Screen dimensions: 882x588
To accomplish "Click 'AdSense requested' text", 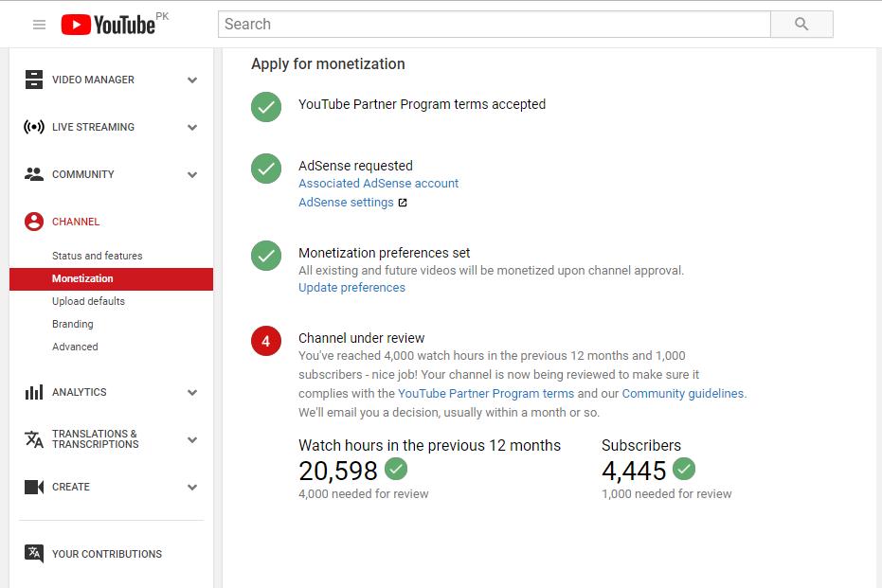I will tap(355, 166).
